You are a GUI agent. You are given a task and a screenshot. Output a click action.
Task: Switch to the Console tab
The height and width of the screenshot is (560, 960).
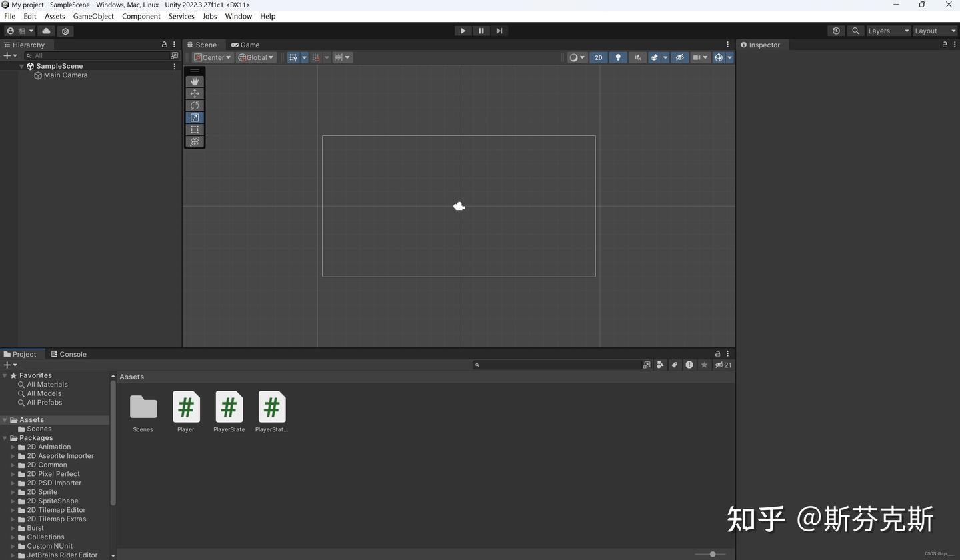click(68, 354)
